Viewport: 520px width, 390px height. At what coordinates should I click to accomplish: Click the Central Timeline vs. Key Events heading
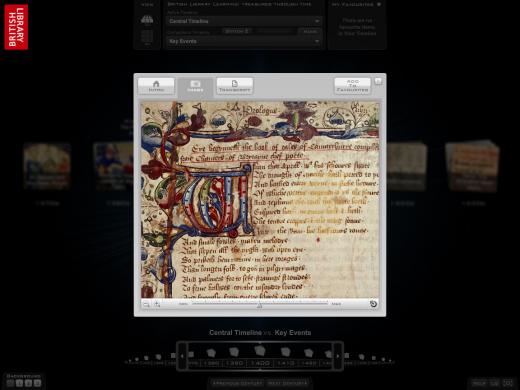tap(260, 333)
